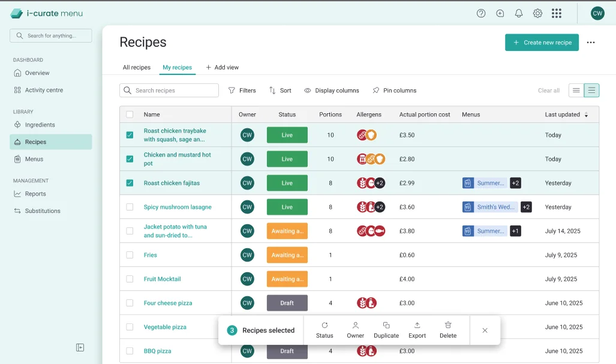Open the more options ellipsis menu

590,43
